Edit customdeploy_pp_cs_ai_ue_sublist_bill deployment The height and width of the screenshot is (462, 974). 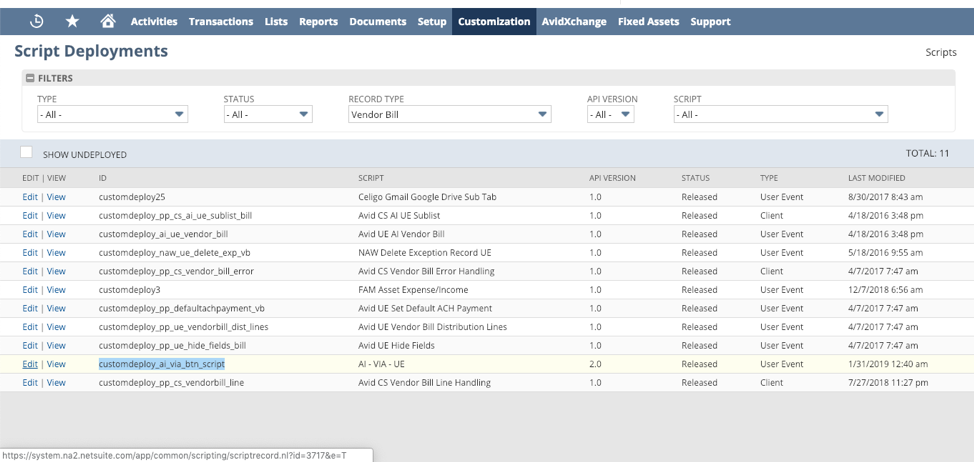(30, 215)
